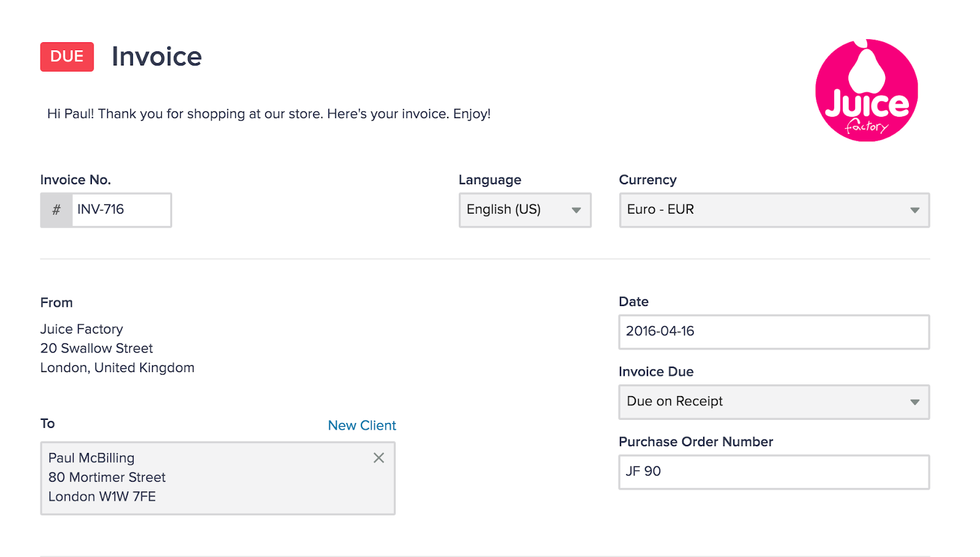Click the Invoice heading title

(157, 57)
